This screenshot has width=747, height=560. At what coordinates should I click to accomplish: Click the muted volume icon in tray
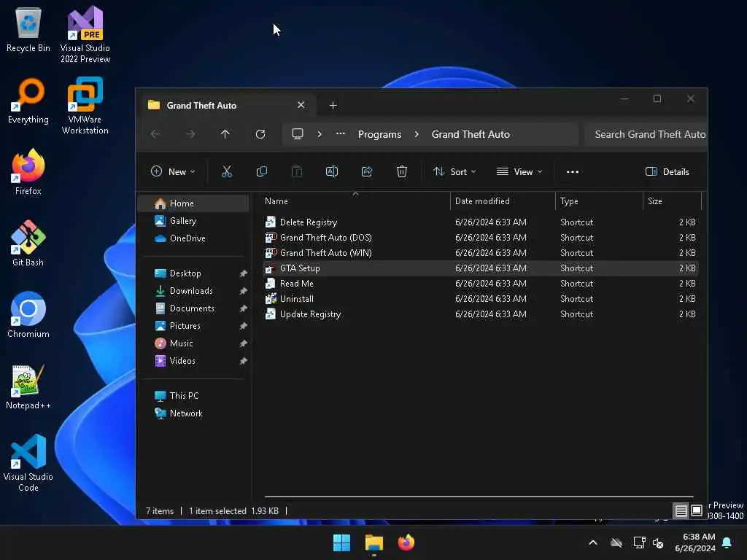coord(658,542)
